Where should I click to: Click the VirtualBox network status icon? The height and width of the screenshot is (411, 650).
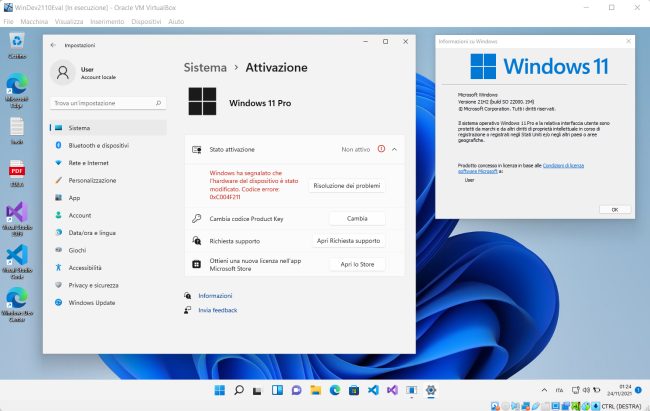coord(526,406)
